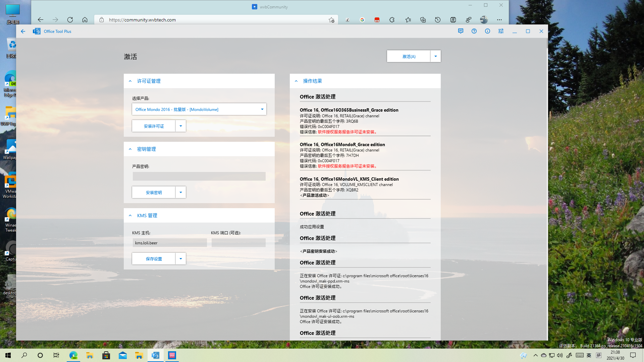This screenshot has height=362, width=644.
Task: Open Edge settings and more menu
Action: point(499,20)
